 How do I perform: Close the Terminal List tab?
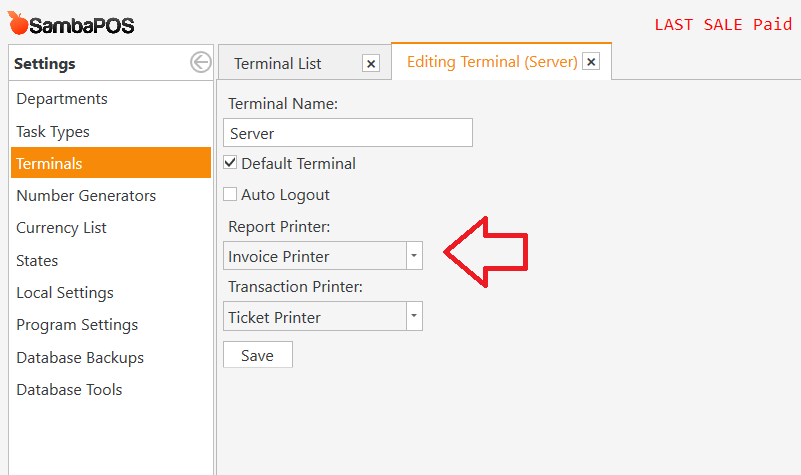click(371, 63)
